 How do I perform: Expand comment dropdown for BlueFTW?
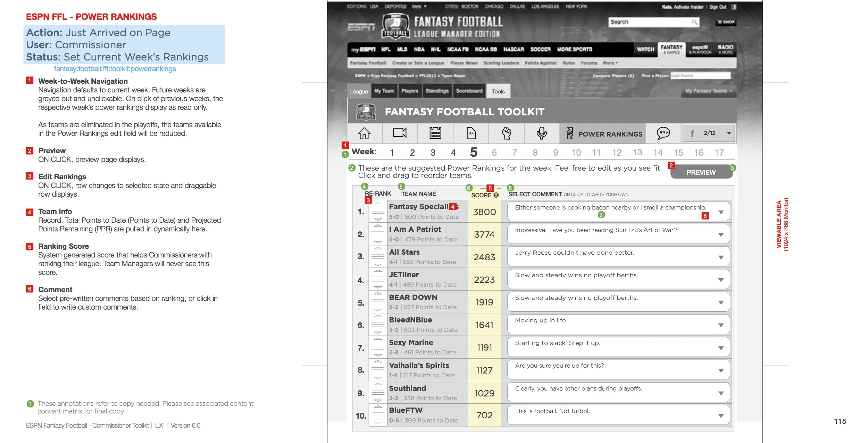[721, 416]
